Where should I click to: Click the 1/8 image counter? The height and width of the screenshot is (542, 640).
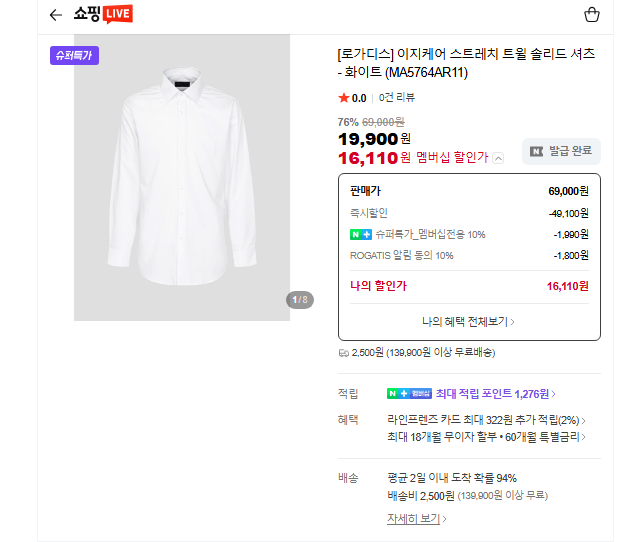pyautogui.click(x=300, y=300)
